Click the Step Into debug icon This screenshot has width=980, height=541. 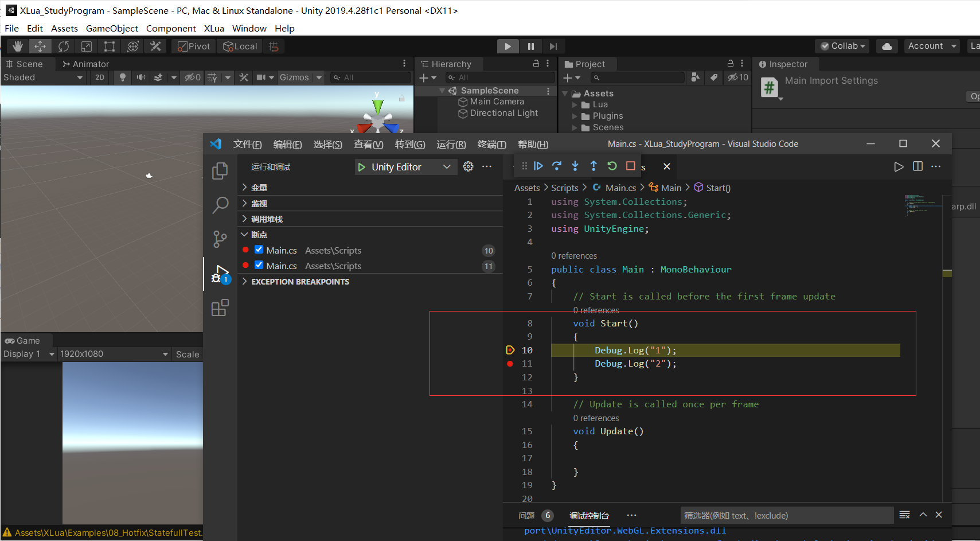point(575,166)
